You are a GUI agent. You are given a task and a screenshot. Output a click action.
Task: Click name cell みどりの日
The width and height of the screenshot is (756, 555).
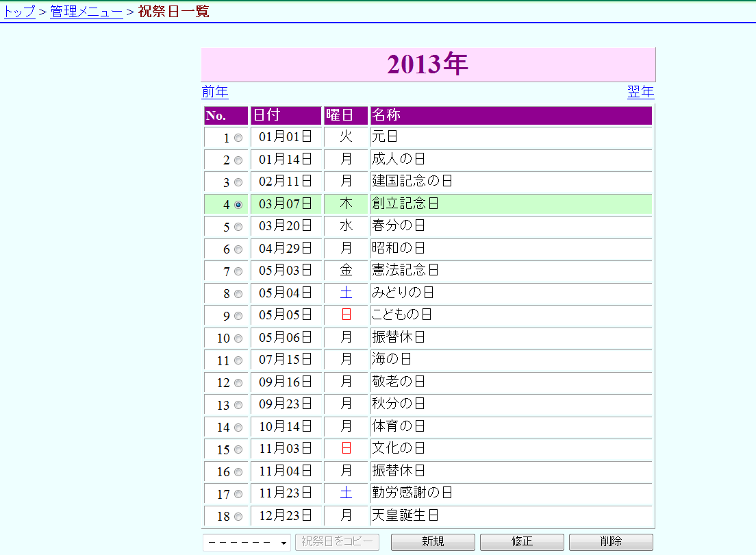point(511,293)
